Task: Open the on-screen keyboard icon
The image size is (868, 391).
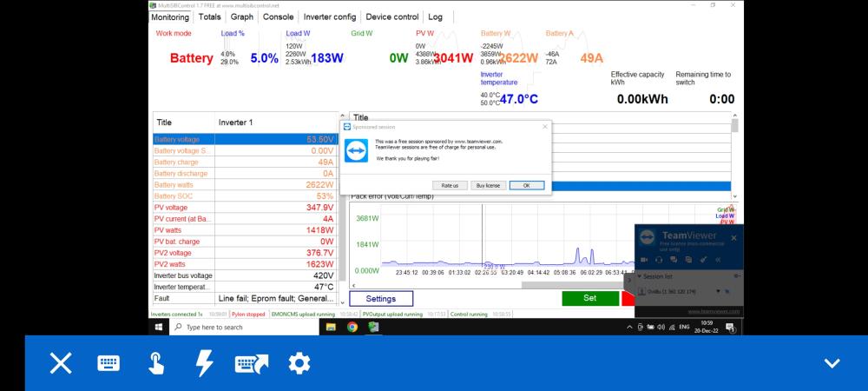Action: pos(108,364)
